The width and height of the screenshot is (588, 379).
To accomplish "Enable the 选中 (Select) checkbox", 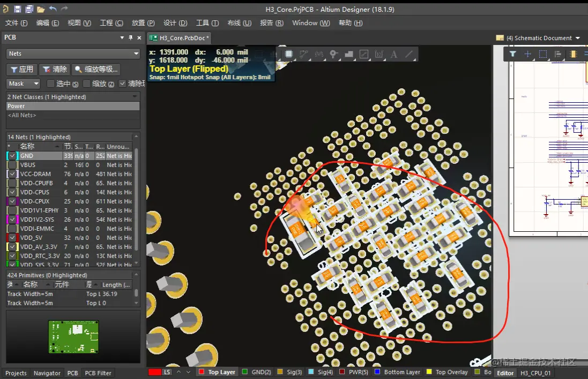I will coord(51,84).
